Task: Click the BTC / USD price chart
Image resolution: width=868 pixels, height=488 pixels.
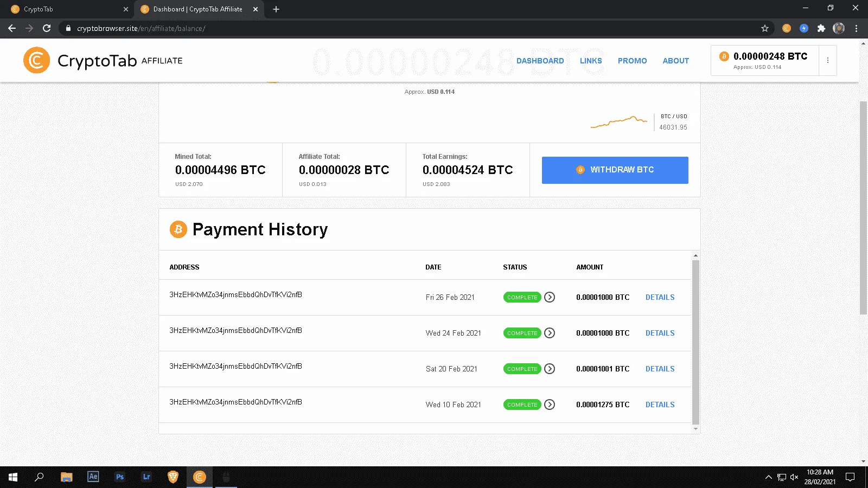Action: pos(619,122)
